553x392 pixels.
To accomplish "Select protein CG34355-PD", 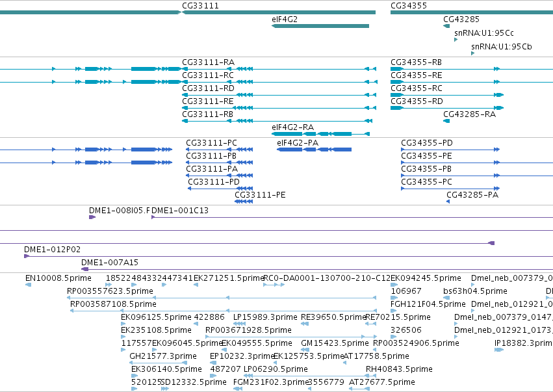I will pos(427,143).
